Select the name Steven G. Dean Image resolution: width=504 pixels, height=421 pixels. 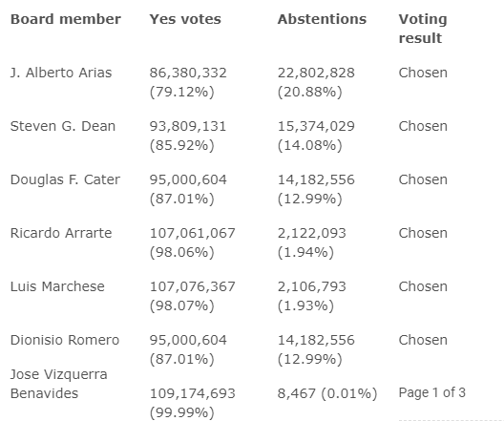click(63, 126)
